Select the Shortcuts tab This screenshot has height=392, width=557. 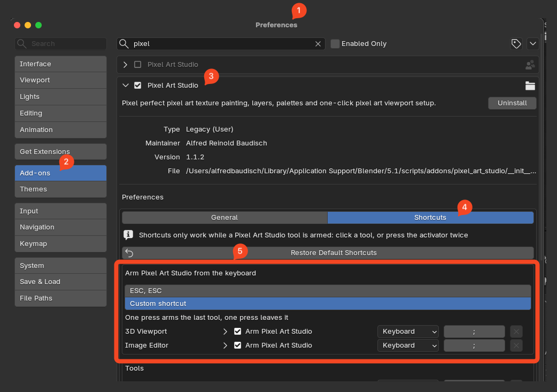[430, 218]
